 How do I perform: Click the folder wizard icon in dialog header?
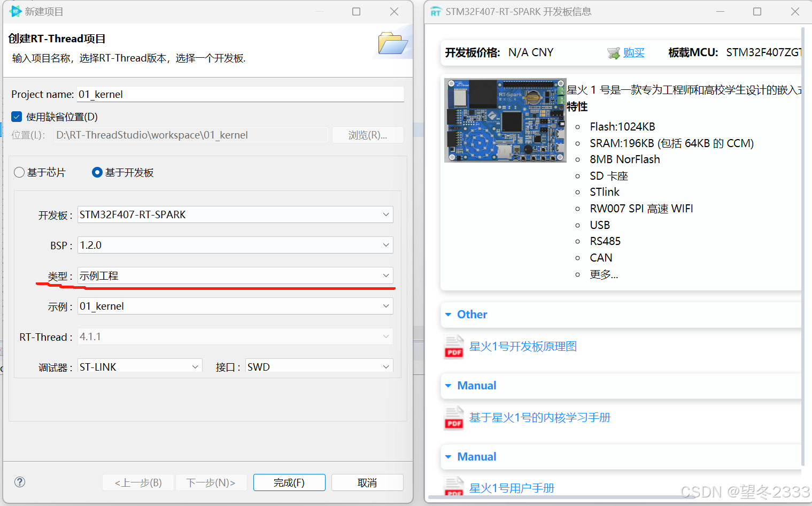point(393,43)
